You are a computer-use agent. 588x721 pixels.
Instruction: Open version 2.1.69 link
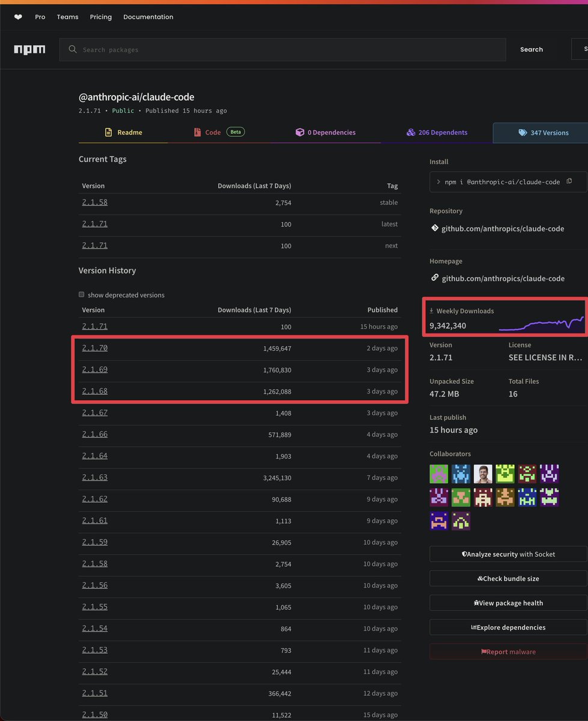coord(95,370)
